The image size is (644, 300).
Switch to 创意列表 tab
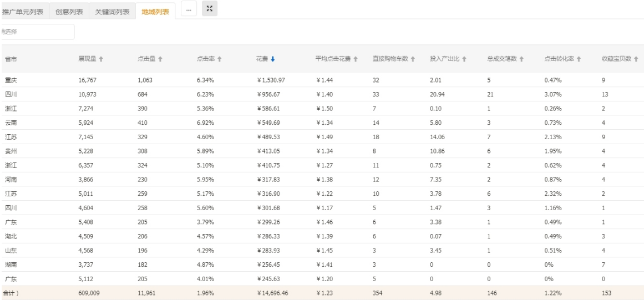(x=69, y=12)
